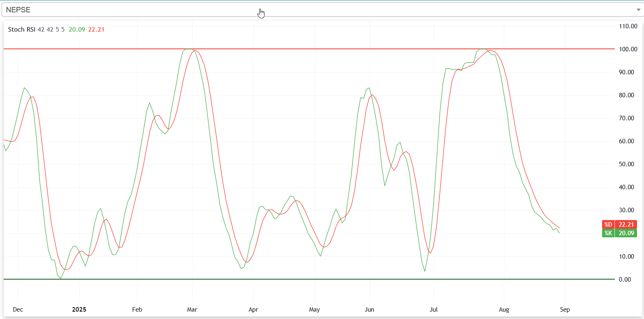
Task: Click the Jul date label
Action: pos(434,310)
